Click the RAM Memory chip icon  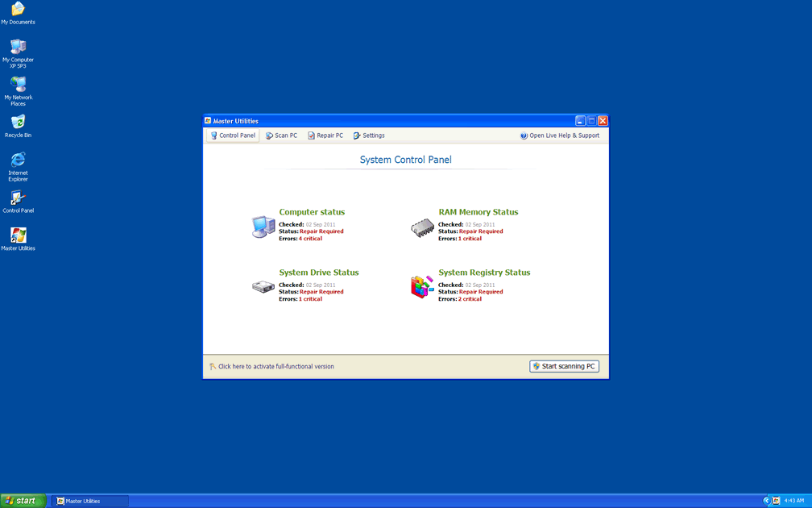(422, 228)
